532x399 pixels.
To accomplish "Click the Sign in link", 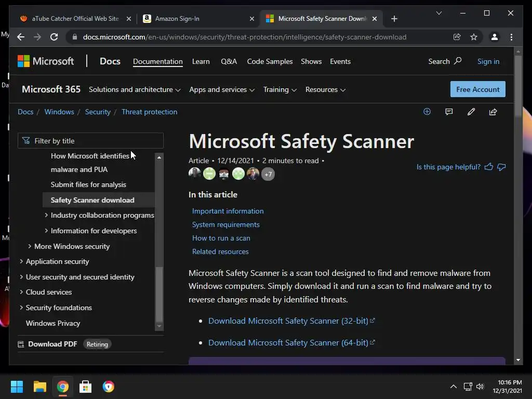I will coord(488,61).
